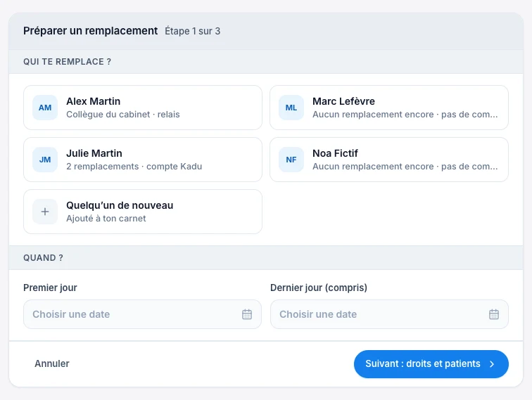
Task: Click '2 remplacements · compte Kadu' subtitle
Action: click(x=134, y=167)
